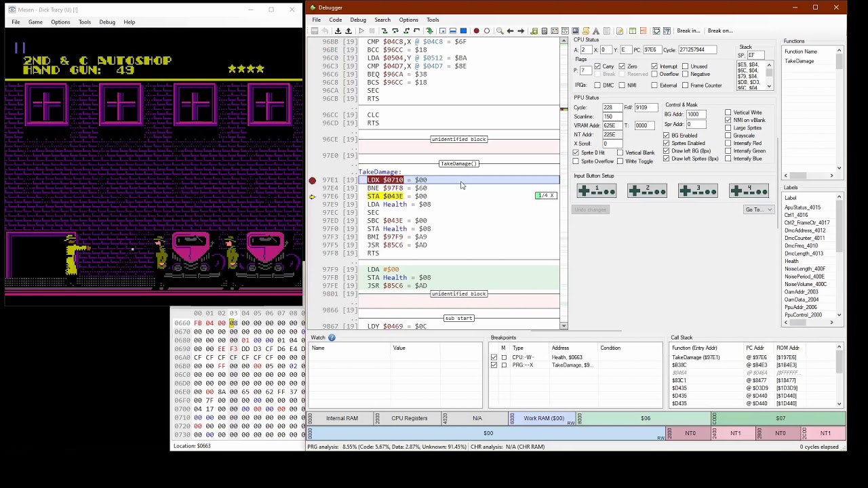Toggle the Health breakpoint enable checkbox
The image size is (868, 488).
494,357
